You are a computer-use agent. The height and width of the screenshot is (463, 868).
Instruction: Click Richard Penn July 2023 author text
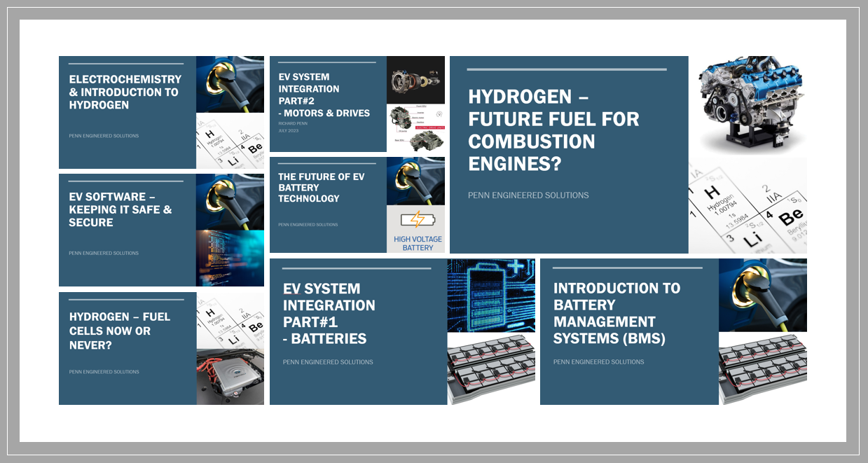click(294, 127)
